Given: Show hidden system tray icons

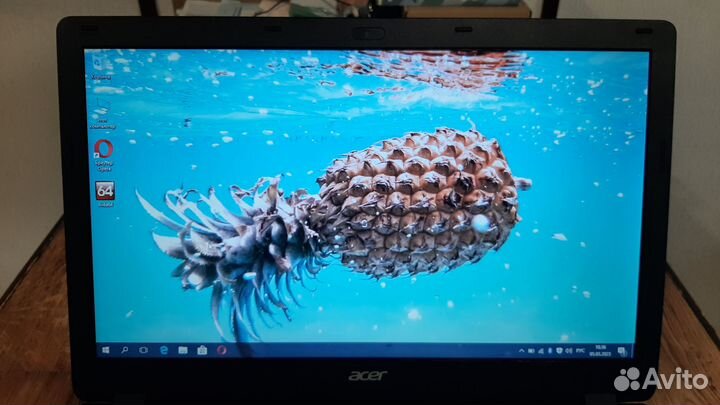Looking at the screenshot, I should [522, 351].
